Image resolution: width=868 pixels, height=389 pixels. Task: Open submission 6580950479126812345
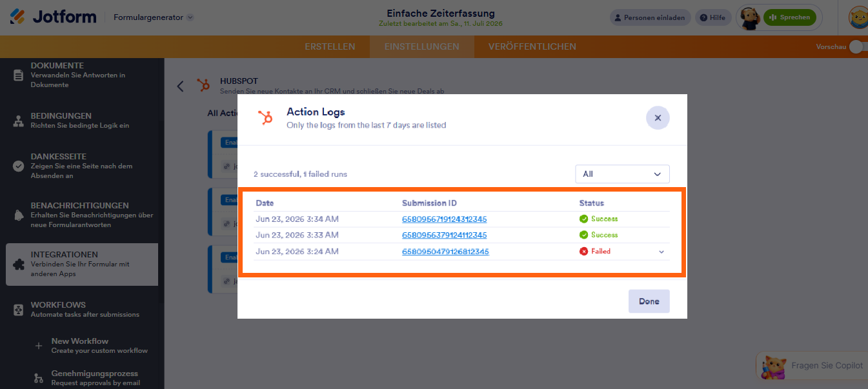[x=445, y=252]
